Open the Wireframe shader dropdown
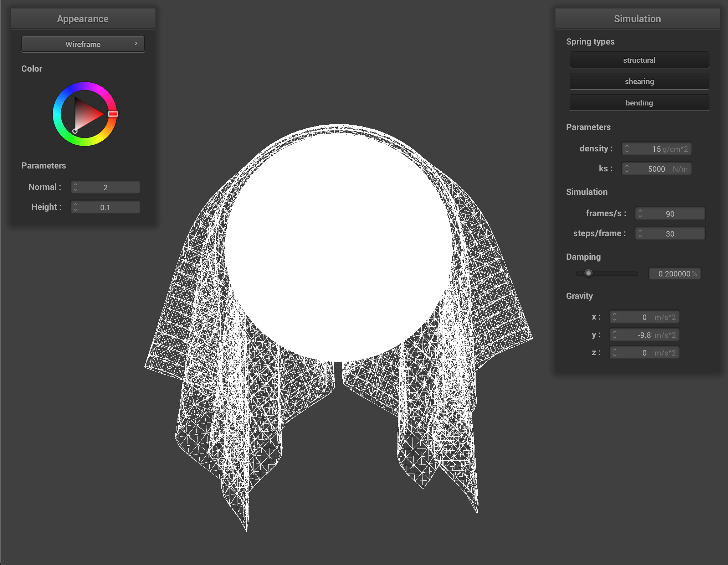 click(x=83, y=44)
